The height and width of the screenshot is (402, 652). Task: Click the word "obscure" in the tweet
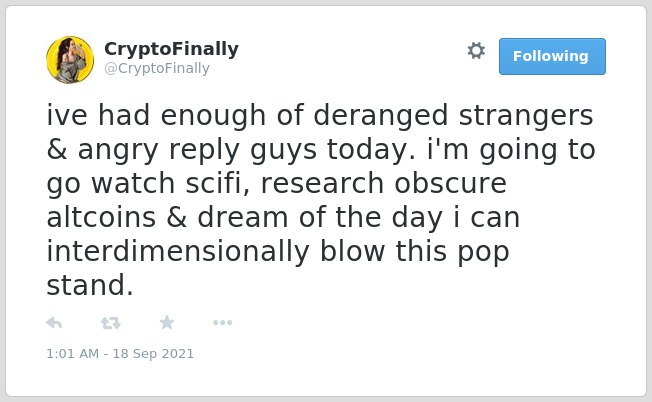[x=450, y=184]
